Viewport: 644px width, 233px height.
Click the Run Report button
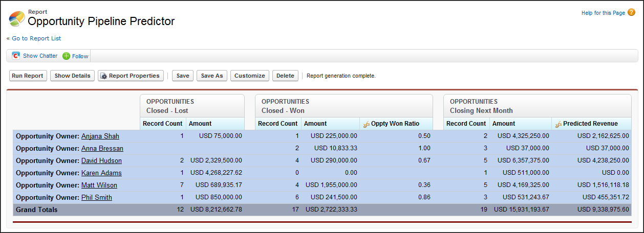pyautogui.click(x=28, y=76)
